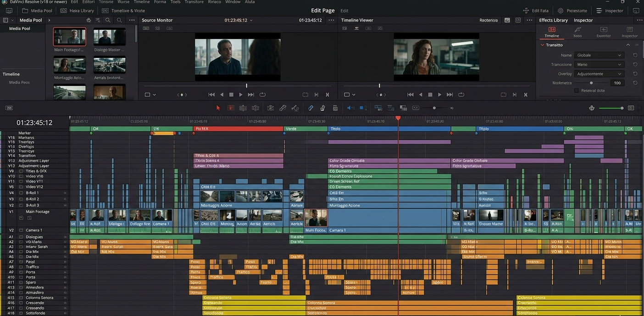Click the timeline zoom slider handle
This screenshot has height=316, width=644.
434,108
